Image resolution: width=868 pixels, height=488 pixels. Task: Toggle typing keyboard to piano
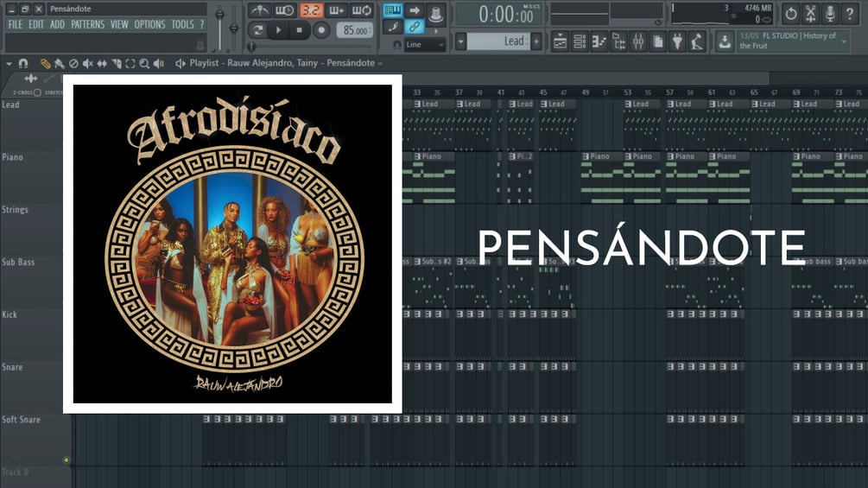point(393,10)
